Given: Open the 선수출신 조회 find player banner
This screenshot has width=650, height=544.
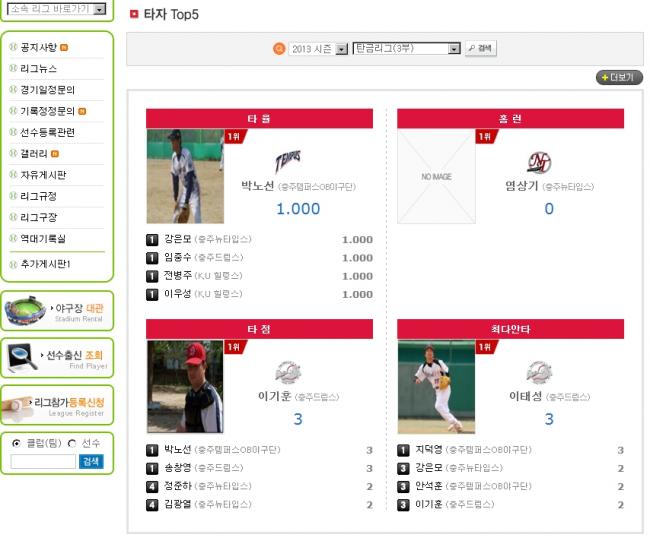Looking at the screenshot, I should click(57, 357).
